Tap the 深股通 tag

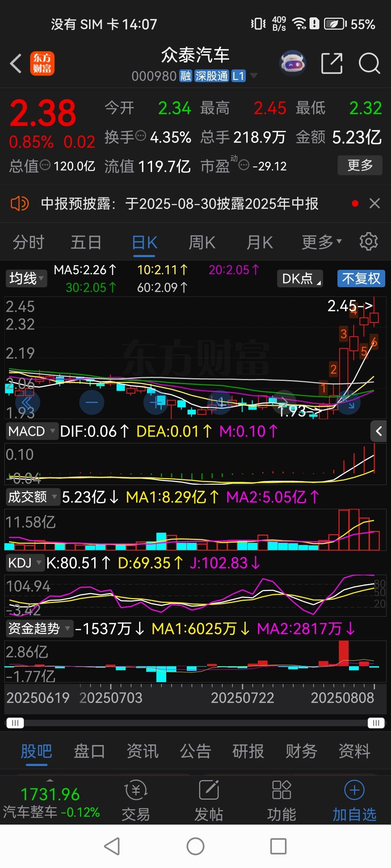tap(212, 76)
